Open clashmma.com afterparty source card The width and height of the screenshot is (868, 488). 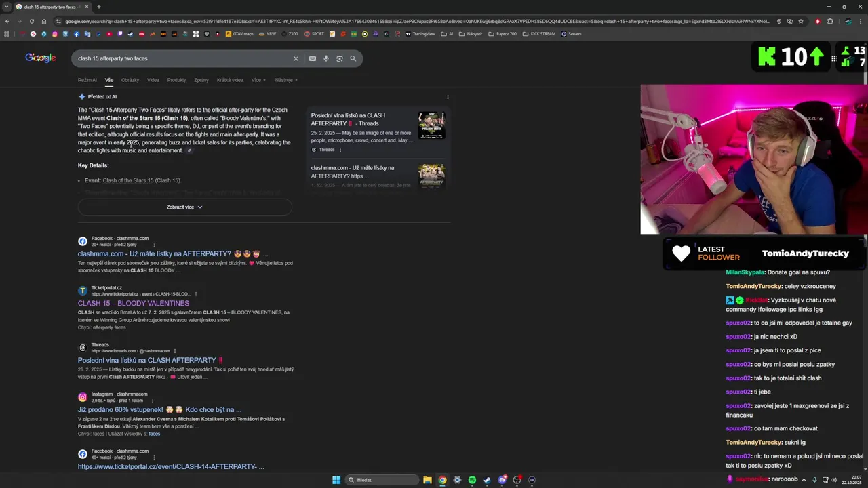tap(378, 176)
